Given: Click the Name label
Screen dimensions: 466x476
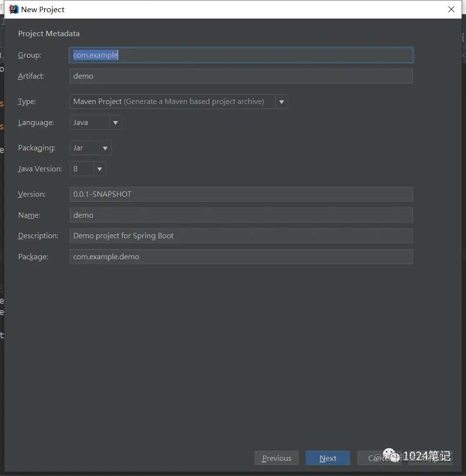Looking at the screenshot, I should pyautogui.click(x=29, y=215).
